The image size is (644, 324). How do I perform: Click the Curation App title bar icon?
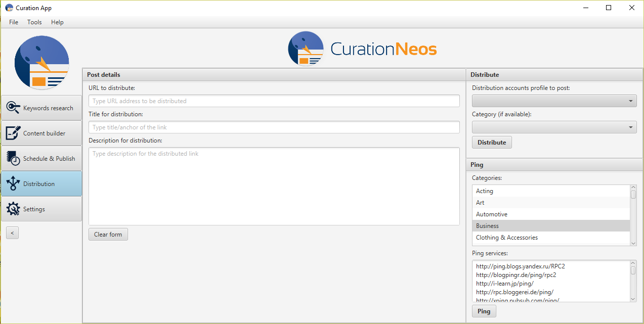coord(9,8)
